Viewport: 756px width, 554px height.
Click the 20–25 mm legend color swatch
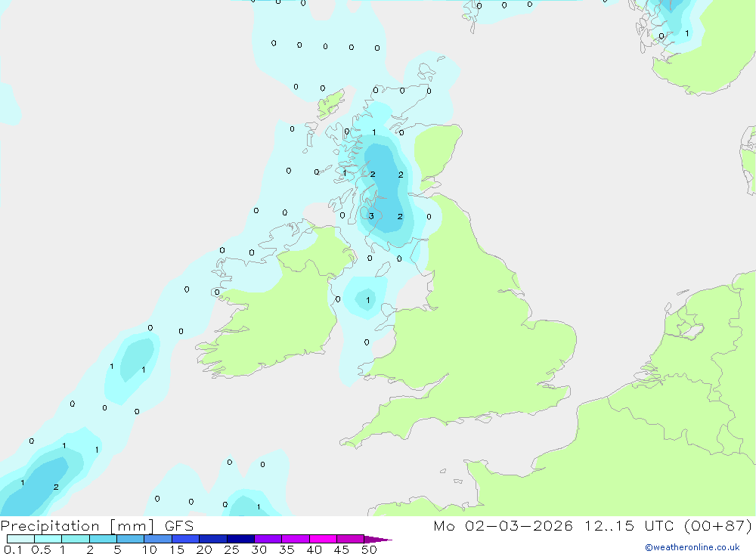213,539
